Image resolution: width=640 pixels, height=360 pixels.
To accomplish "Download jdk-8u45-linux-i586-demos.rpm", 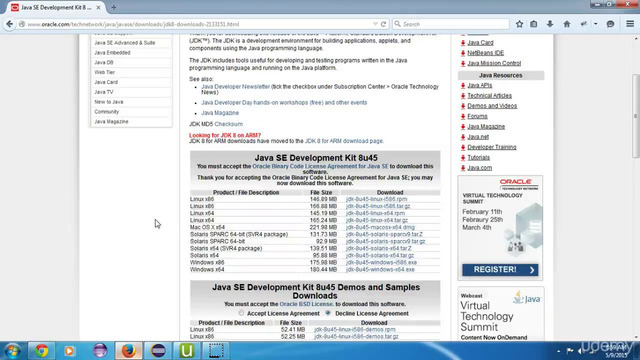I will [x=355, y=329].
